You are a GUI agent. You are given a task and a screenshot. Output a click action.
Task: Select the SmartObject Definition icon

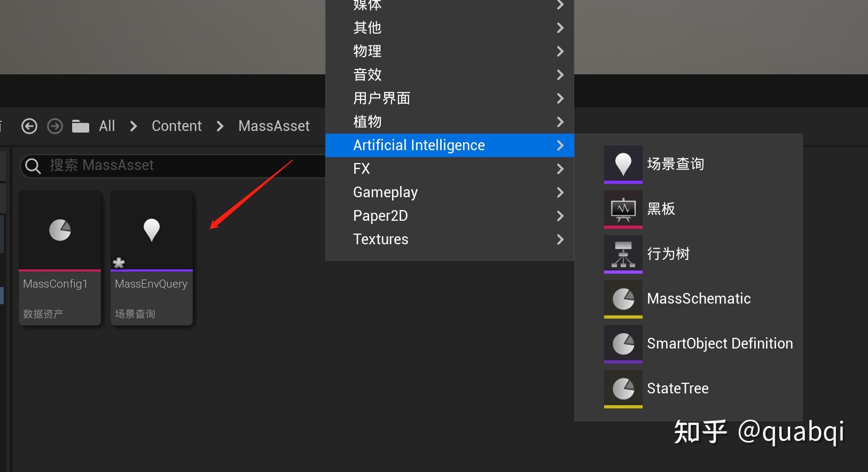623,343
